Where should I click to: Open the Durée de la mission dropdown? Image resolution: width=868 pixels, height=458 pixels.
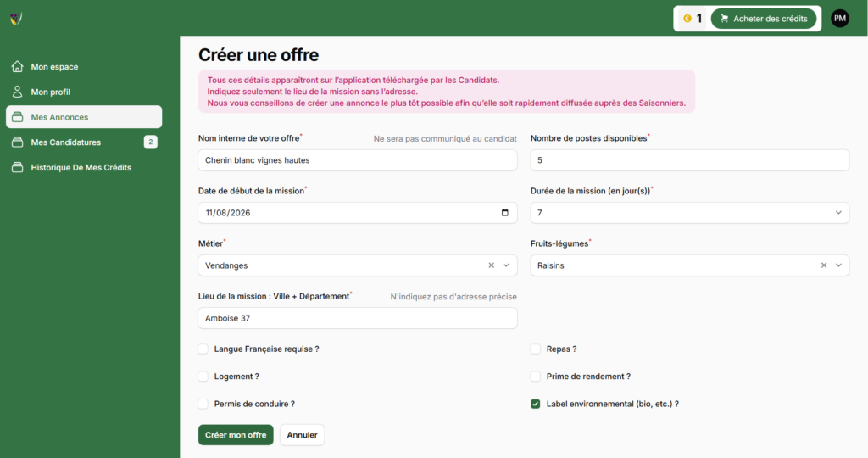pos(689,213)
